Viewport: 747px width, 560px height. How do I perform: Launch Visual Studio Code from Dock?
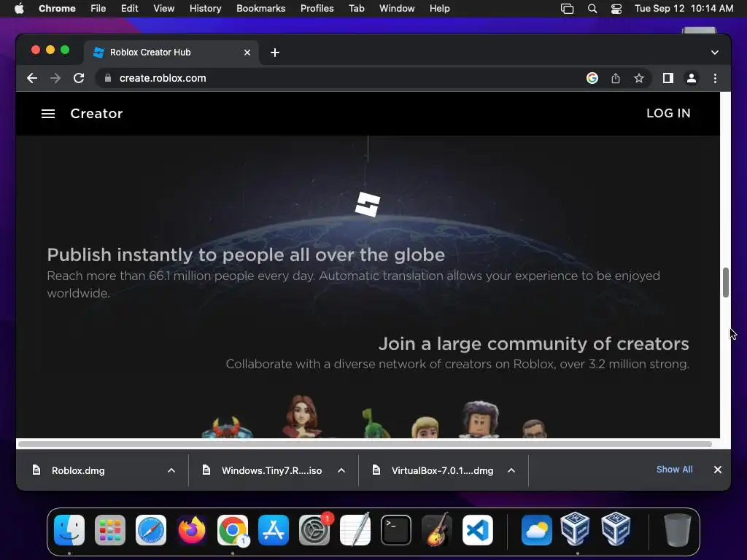coord(478,530)
